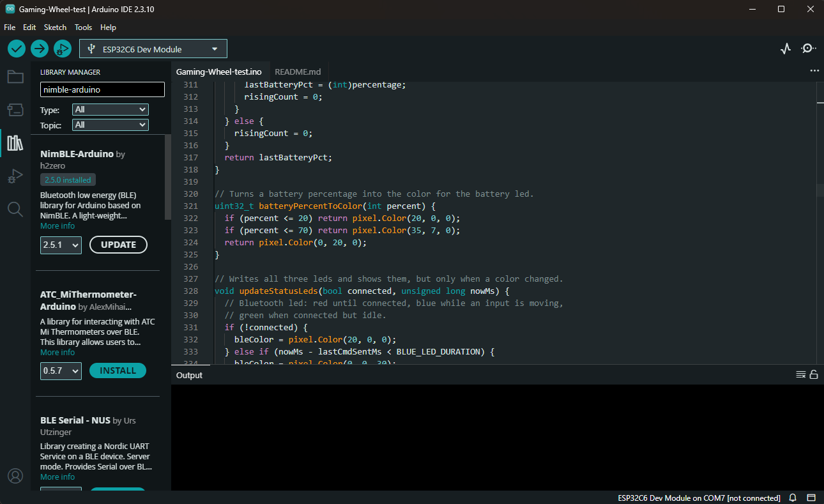
Task: Toggle bottom panel icon in status bar
Action: tap(811, 498)
